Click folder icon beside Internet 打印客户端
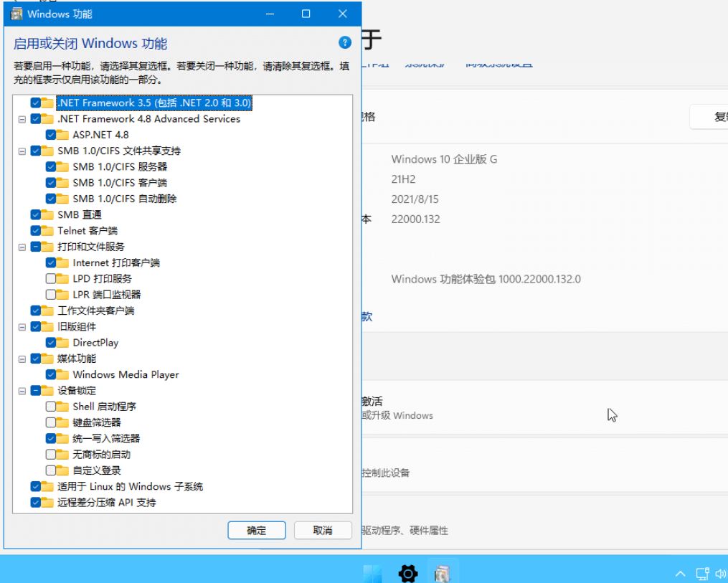The image size is (728, 583). point(62,263)
